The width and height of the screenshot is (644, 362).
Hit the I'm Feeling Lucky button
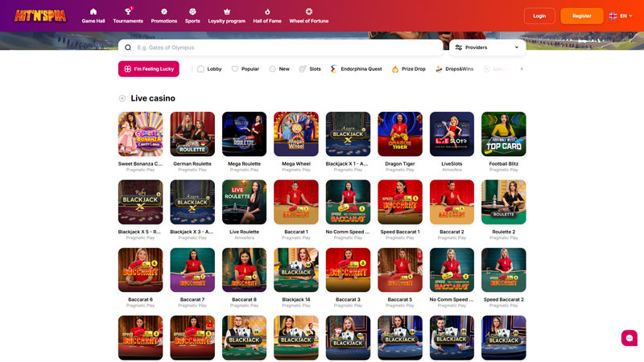coord(149,69)
